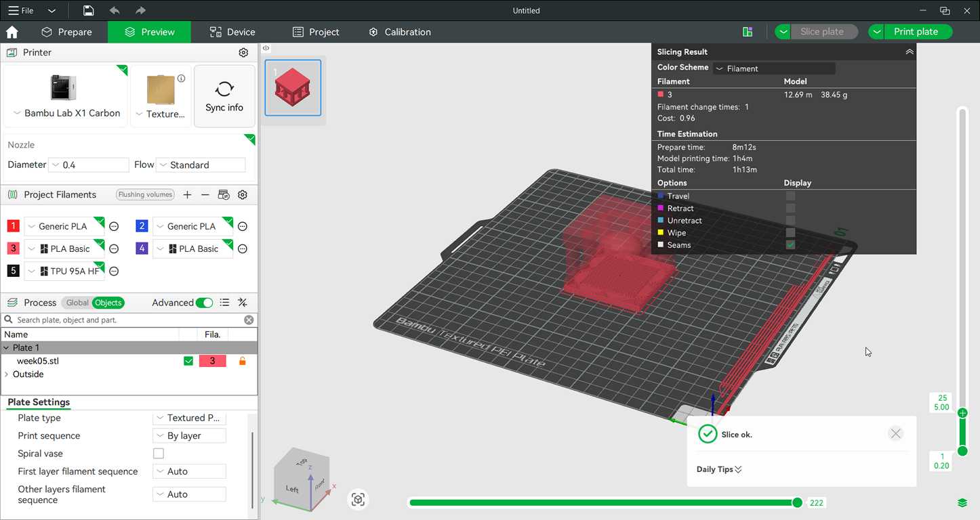Open the Flow Standard dropdown
The height and width of the screenshot is (520, 980).
point(201,165)
